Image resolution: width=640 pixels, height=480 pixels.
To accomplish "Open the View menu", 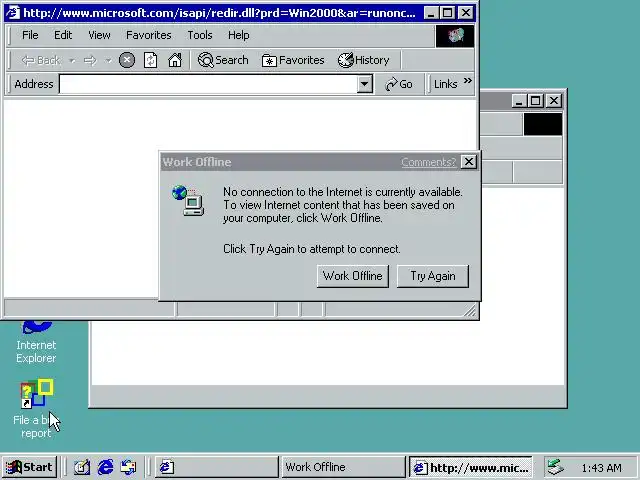I will [99, 35].
